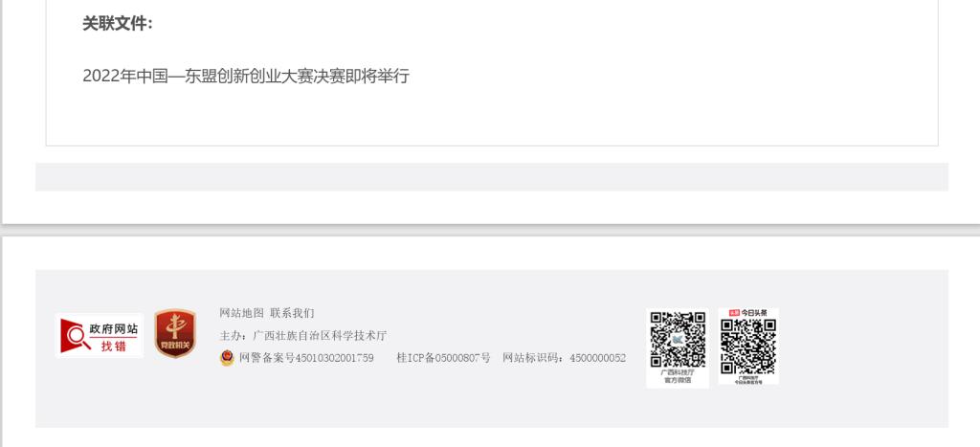Click the tiny caption under the Toutiao QR code
Screen dimensions: 980x447
tap(748, 379)
